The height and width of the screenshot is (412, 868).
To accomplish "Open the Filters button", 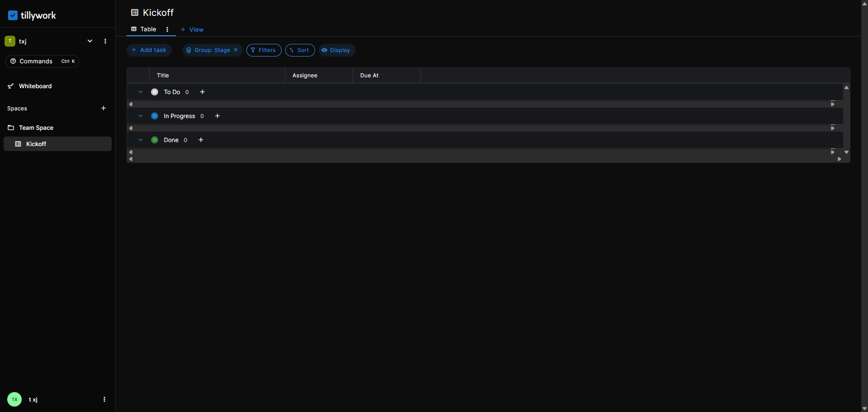I will [264, 50].
